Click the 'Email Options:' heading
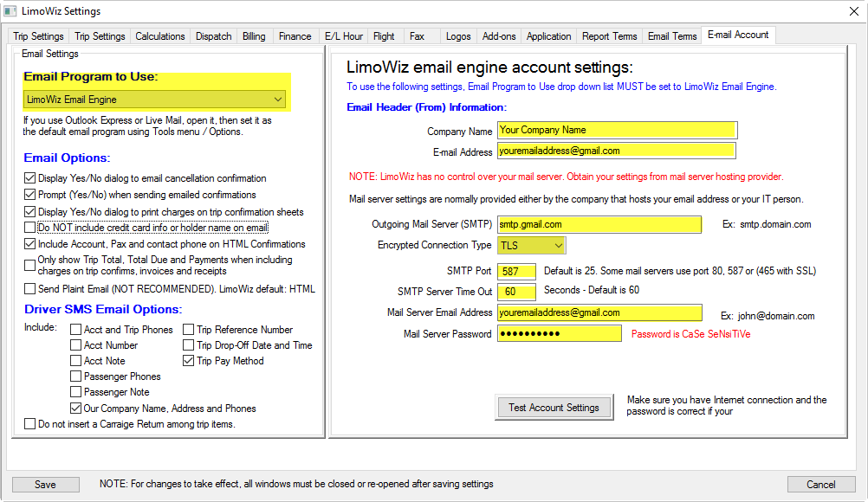The image size is (868, 502). 67,158
